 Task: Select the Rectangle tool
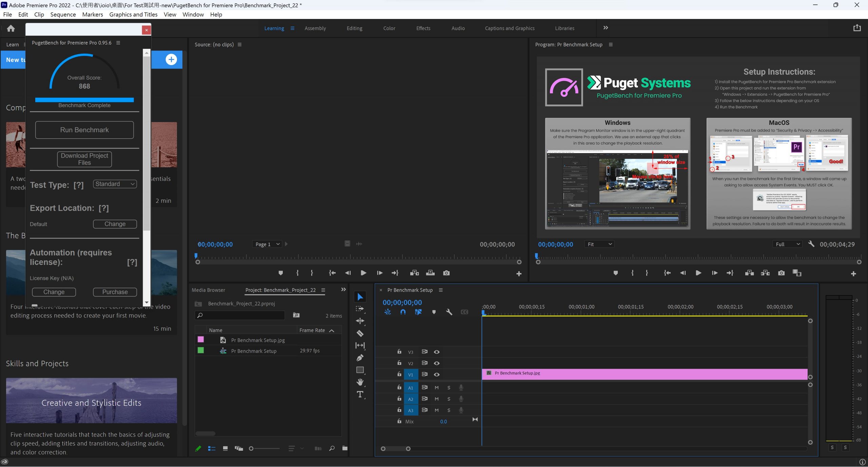pos(360,370)
